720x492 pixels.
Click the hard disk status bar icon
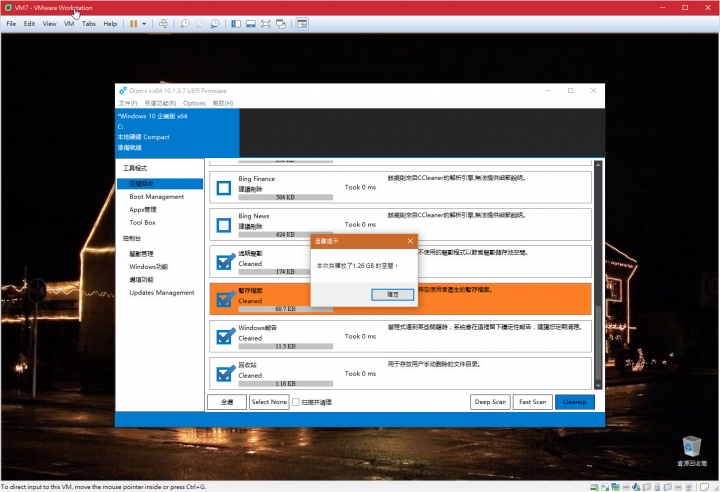pos(594,487)
